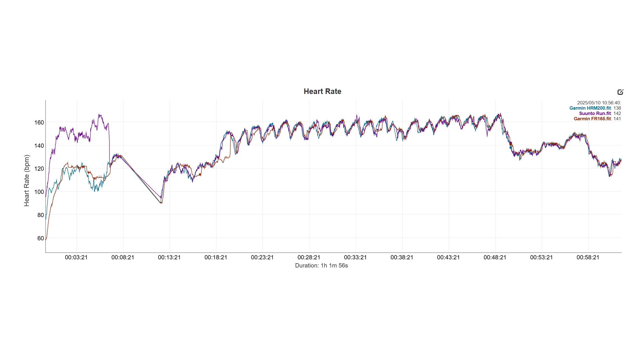Click the 100 bpm y-axis tick label
Image resolution: width=644 pixels, height=362 pixels.
point(39,192)
